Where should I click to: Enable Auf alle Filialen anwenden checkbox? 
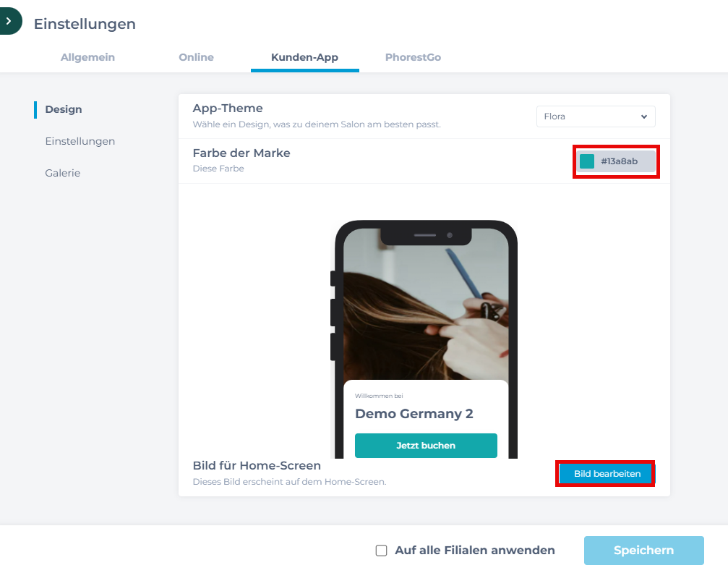tap(381, 551)
